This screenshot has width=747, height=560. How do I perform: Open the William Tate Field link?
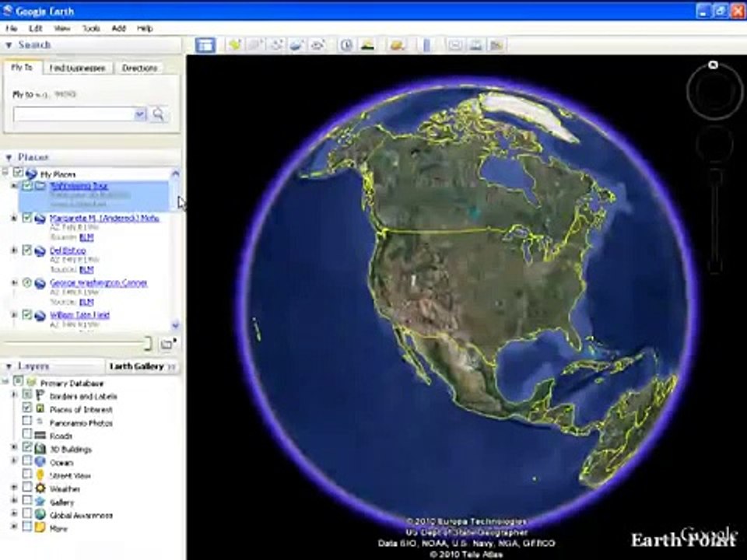tap(79, 315)
